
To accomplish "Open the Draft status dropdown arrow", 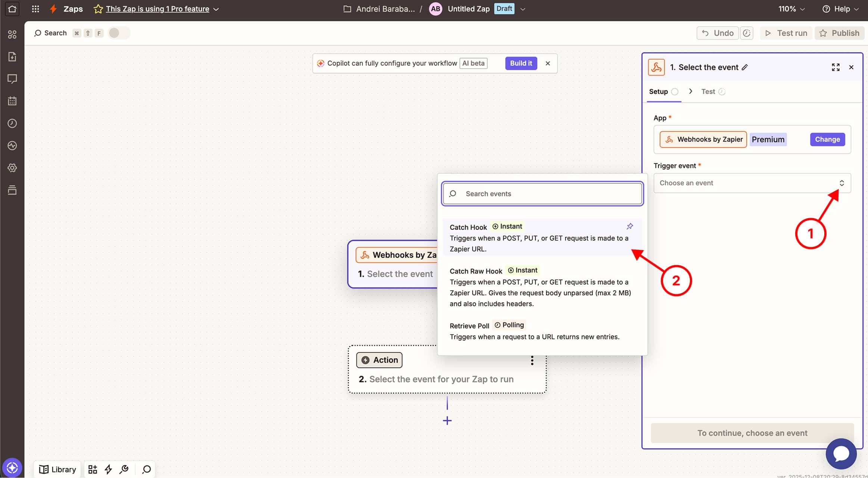I will (523, 9).
